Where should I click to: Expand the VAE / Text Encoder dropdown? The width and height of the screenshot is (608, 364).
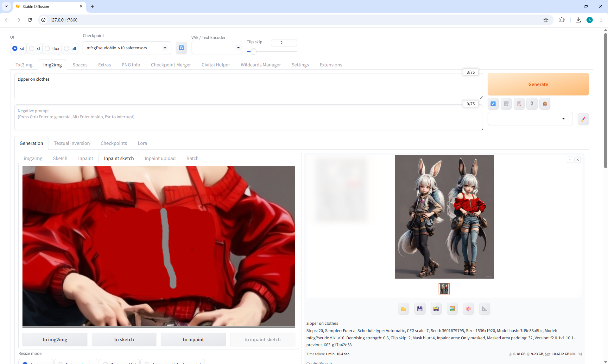point(217,48)
